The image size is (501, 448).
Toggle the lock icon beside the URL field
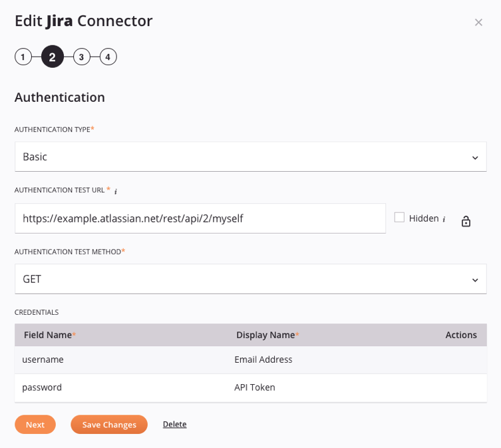[x=466, y=221]
